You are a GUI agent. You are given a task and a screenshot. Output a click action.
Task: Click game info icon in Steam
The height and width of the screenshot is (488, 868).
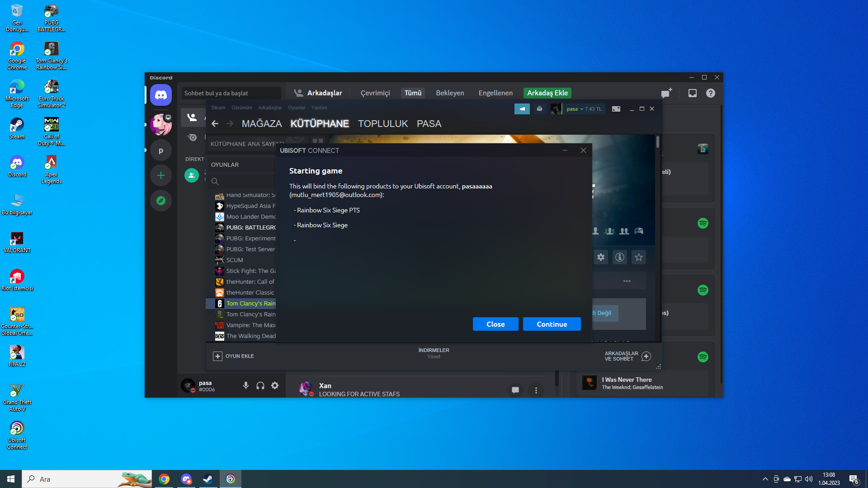click(620, 257)
